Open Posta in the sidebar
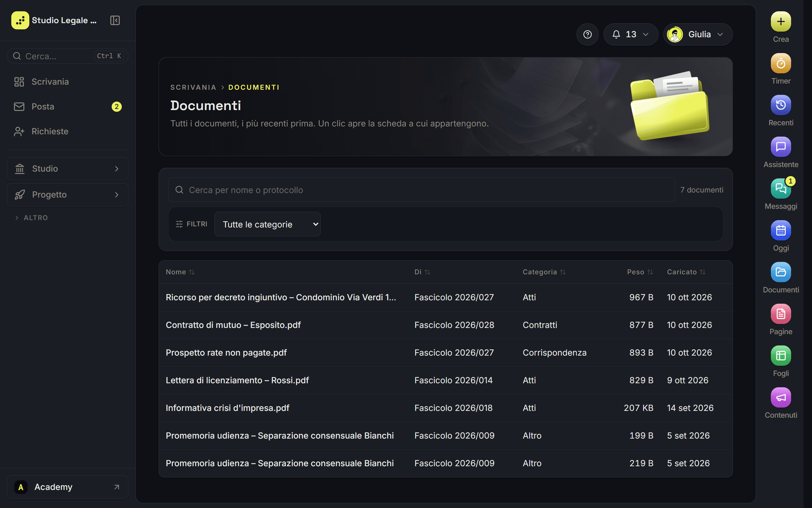This screenshot has width=812, height=508. point(68,107)
